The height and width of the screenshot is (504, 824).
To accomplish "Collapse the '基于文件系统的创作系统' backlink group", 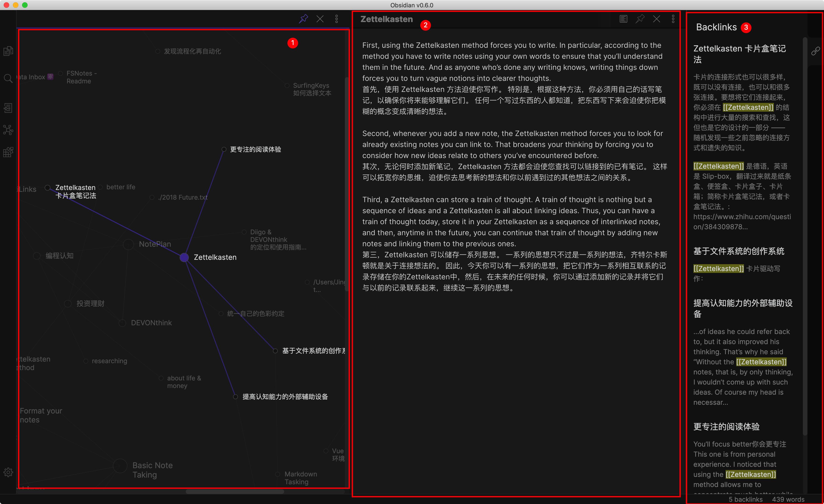I will pyautogui.click(x=739, y=251).
